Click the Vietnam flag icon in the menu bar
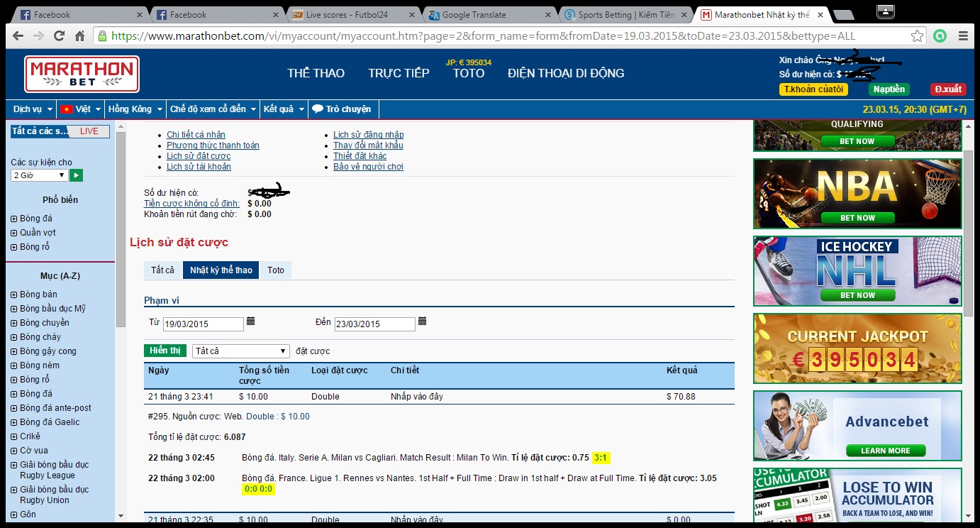Viewport: 980px width, 528px height. click(67, 109)
